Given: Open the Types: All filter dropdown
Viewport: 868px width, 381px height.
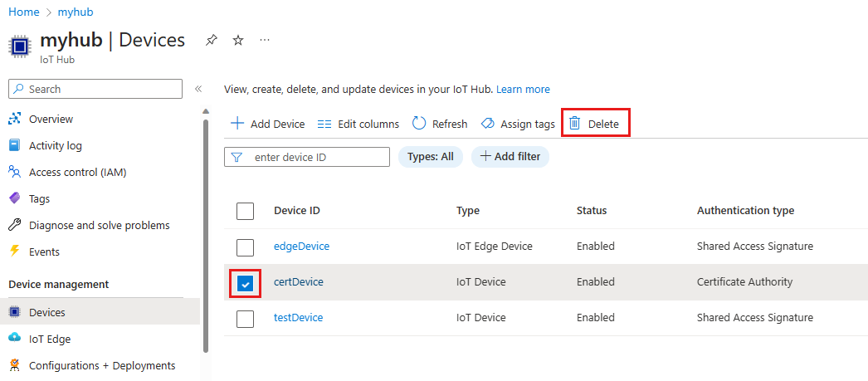Looking at the screenshot, I should pos(430,156).
